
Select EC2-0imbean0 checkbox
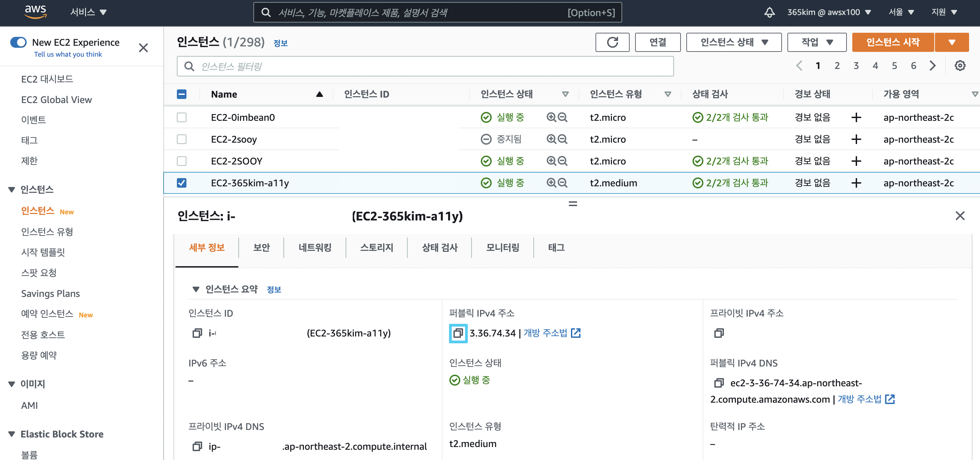[x=181, y=117]
